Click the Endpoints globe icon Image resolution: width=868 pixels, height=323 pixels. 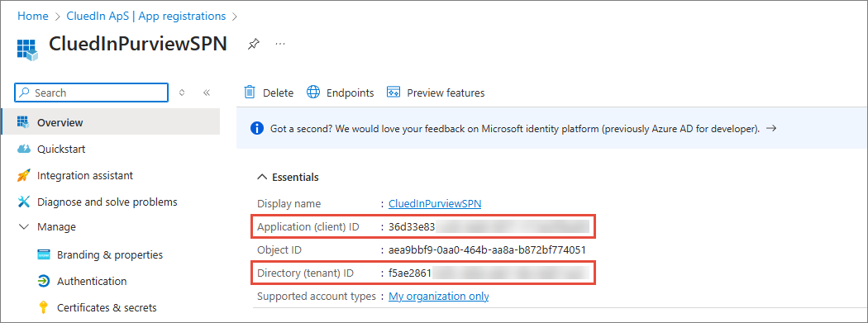[x=313, y=93]
